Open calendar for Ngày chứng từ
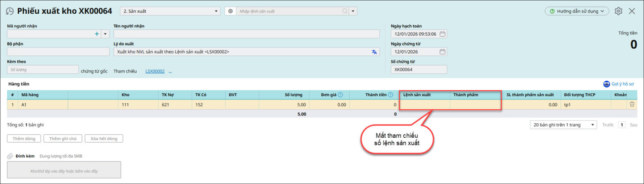644x184 pixels. 442,52
